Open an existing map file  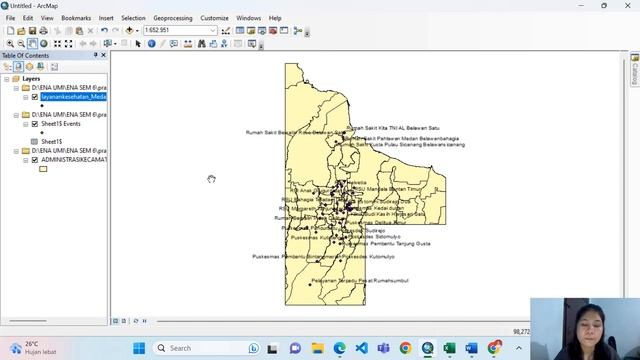[21, 31]
